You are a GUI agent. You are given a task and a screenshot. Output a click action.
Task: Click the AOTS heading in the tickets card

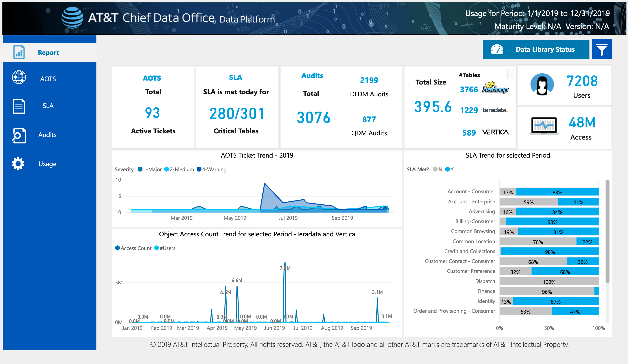(152, 78)
